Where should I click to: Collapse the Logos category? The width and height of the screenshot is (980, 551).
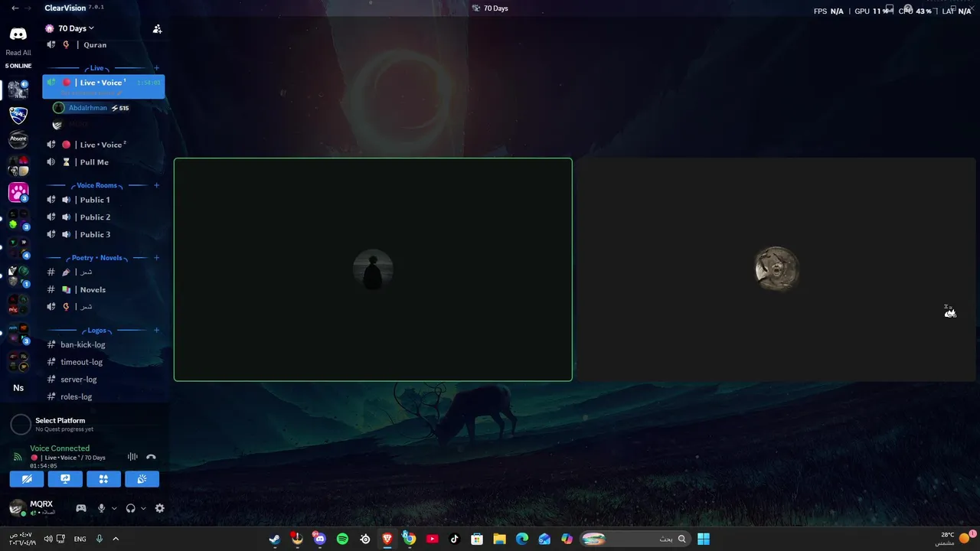(96, 331)
